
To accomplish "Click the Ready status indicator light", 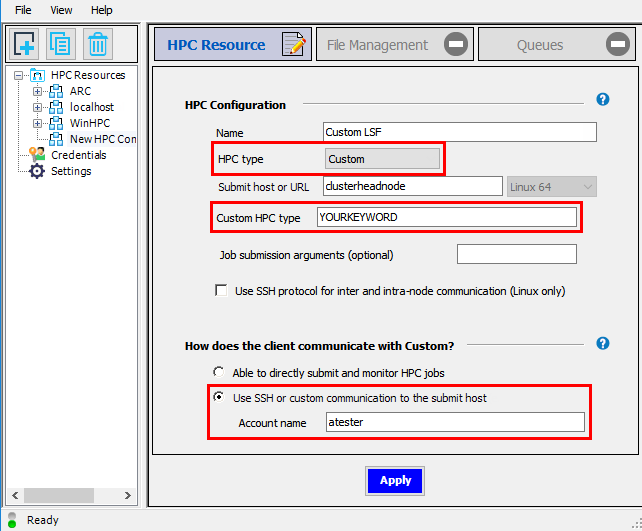I will [x=12, y=520].
